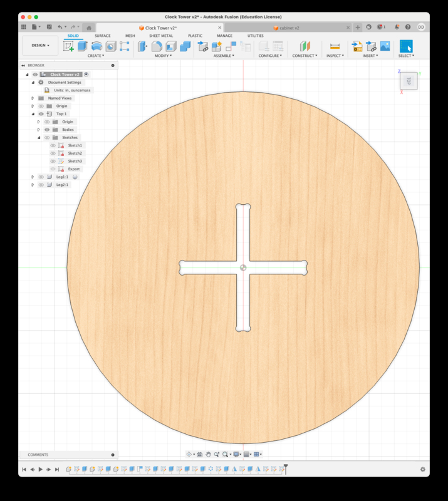Click the New Component icon in Assemble
Image resolution: width=448 pixels, height=501 pixels.
tap(217, 46)
